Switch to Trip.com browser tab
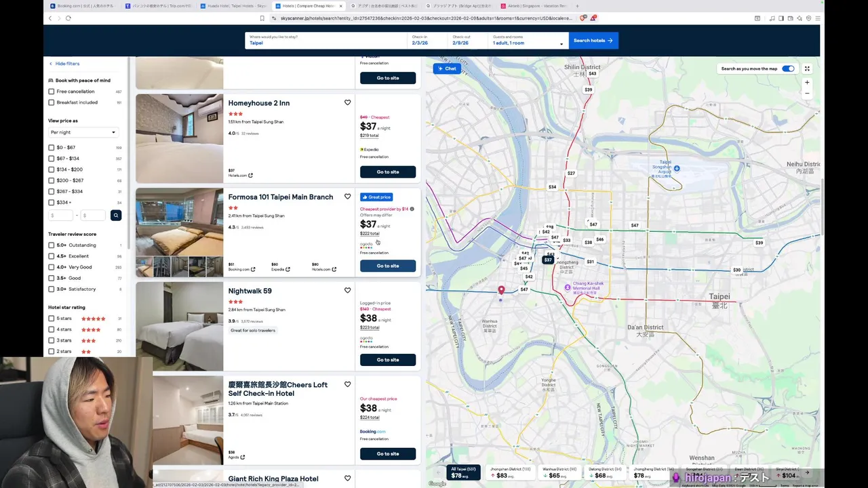The height and width of the screenshot is (488, 868). pos(160,5)
